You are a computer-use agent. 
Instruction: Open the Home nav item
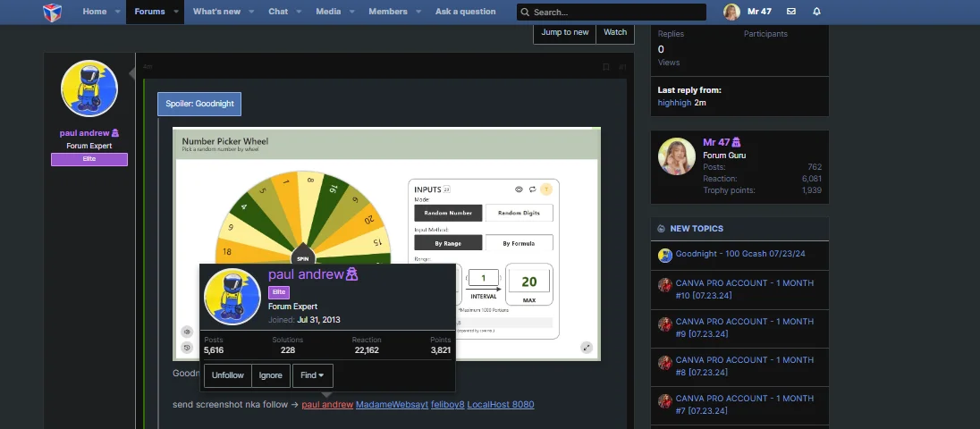95,12
